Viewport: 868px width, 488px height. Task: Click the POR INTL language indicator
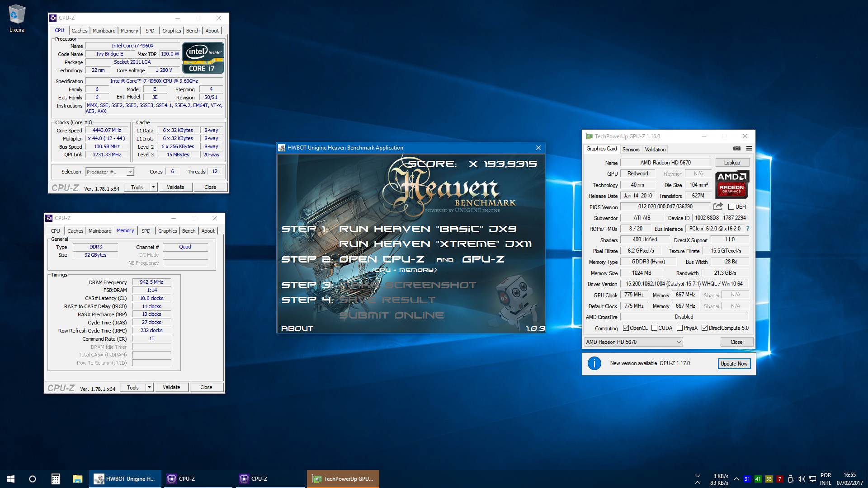[x=826, y=479]
